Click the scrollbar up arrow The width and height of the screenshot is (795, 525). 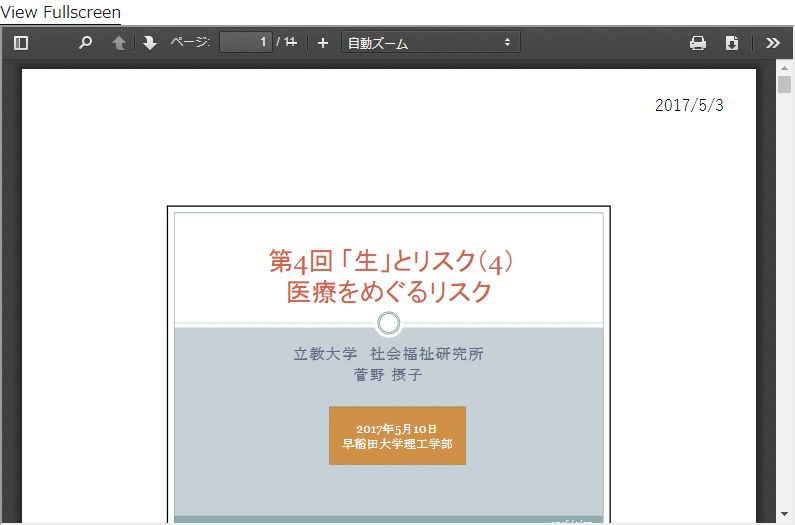point(784,67)
